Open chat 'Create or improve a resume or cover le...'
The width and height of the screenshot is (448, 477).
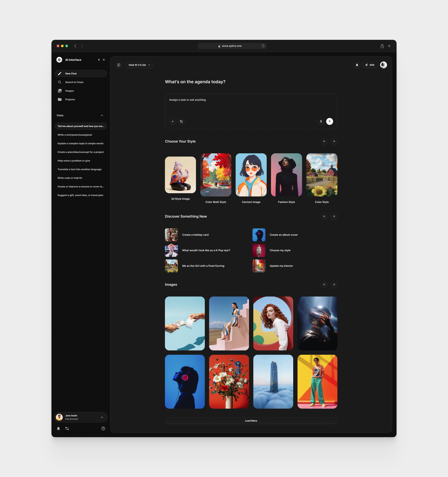[x=81, y=187]
